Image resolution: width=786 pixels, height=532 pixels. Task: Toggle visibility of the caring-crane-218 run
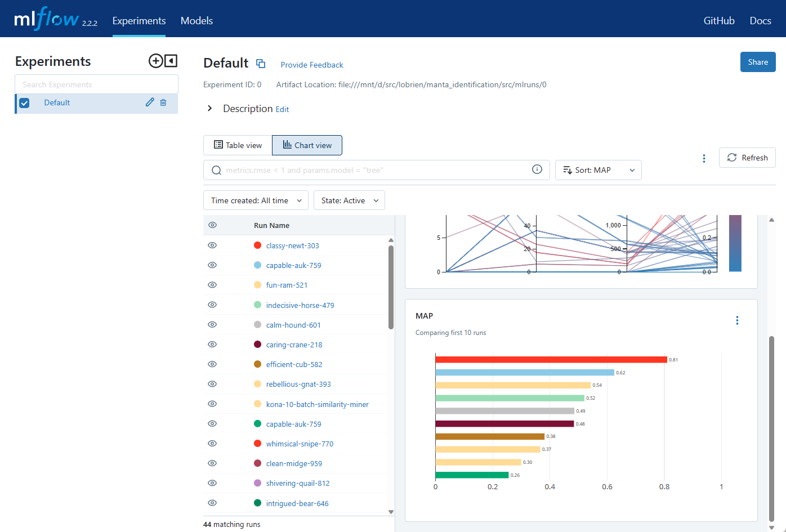[212, 345]
